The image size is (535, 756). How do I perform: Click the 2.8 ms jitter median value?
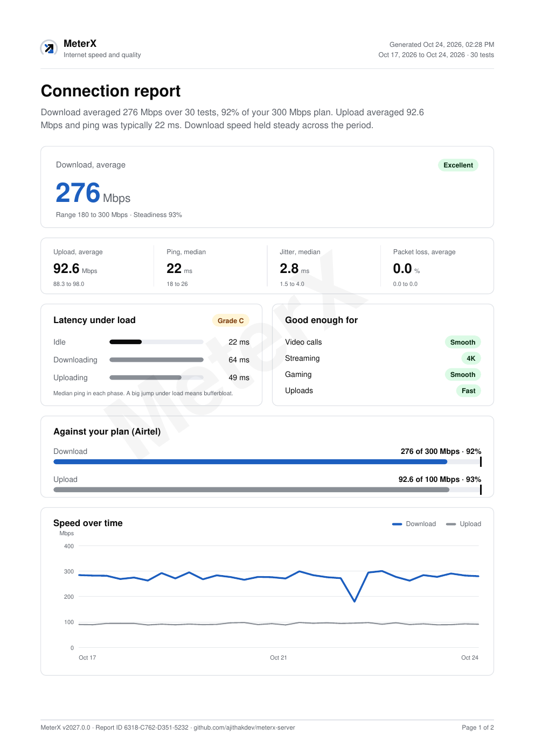click(x=295, y=269)
